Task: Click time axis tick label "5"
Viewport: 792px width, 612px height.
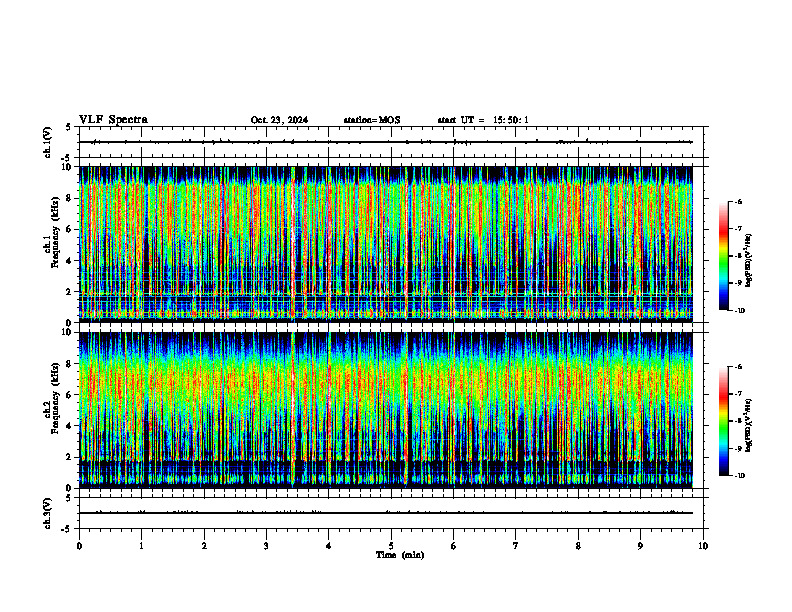Action: (x=391, y=546)
